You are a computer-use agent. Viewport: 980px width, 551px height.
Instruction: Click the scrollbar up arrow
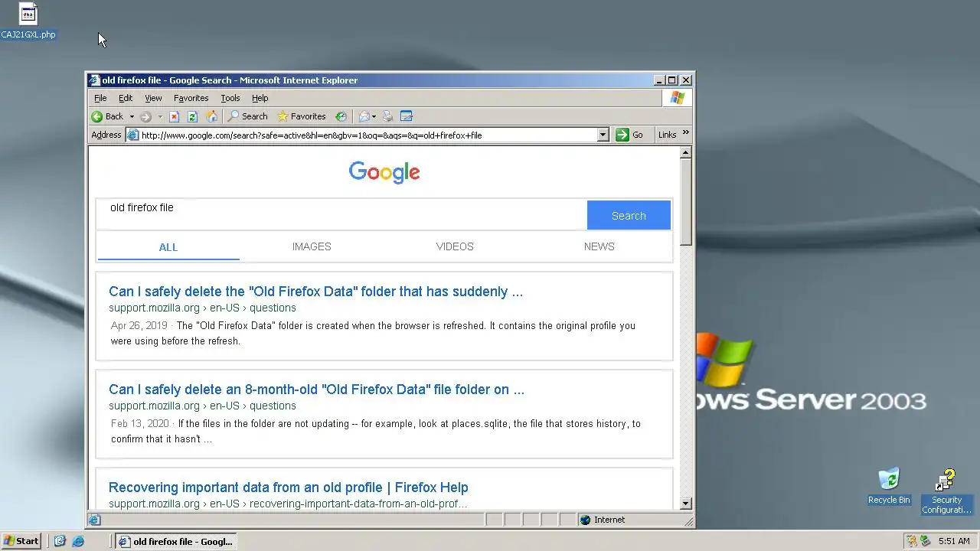(685, 152)
